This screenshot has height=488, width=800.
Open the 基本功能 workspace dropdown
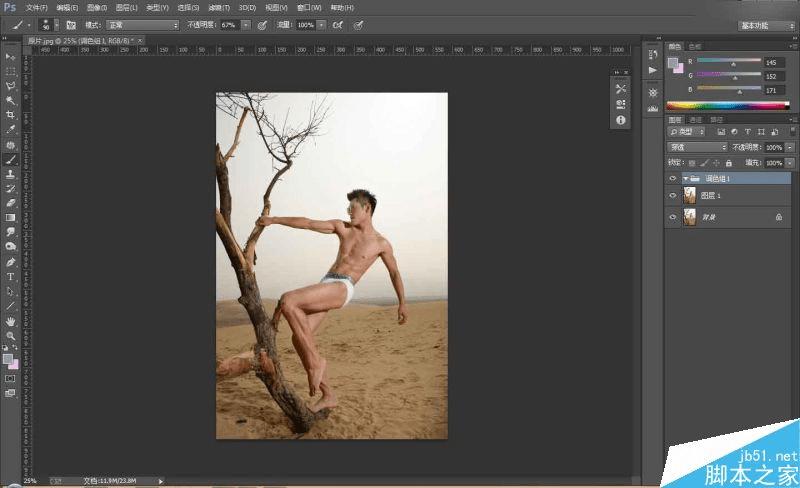(766, 24)
